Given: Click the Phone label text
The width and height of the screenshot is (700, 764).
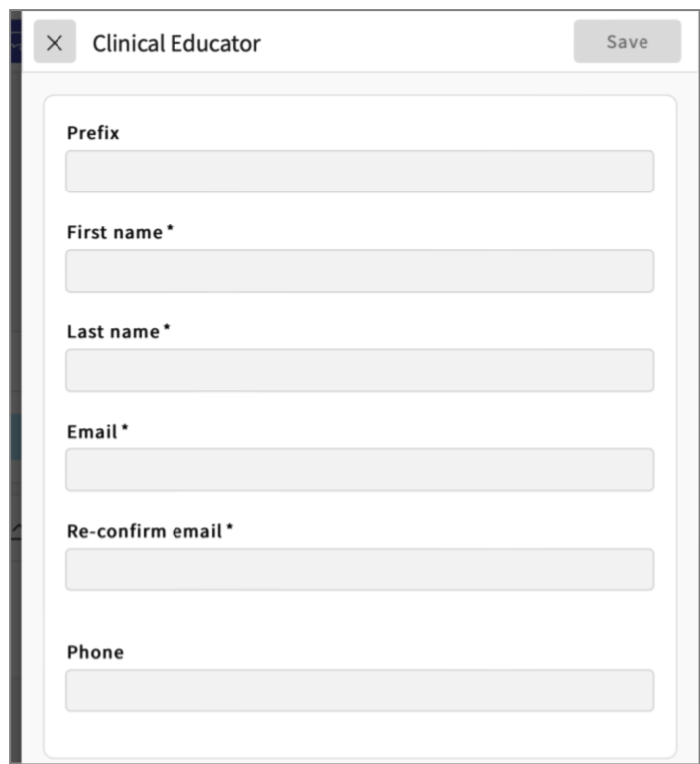Looking at the screenshot, I should (x=95, y=652).
